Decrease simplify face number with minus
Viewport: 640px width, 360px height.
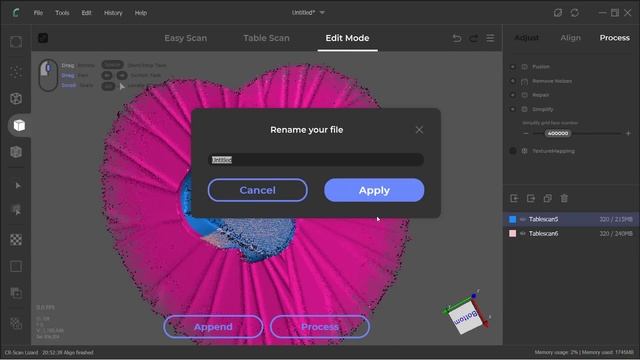(526, 133)
